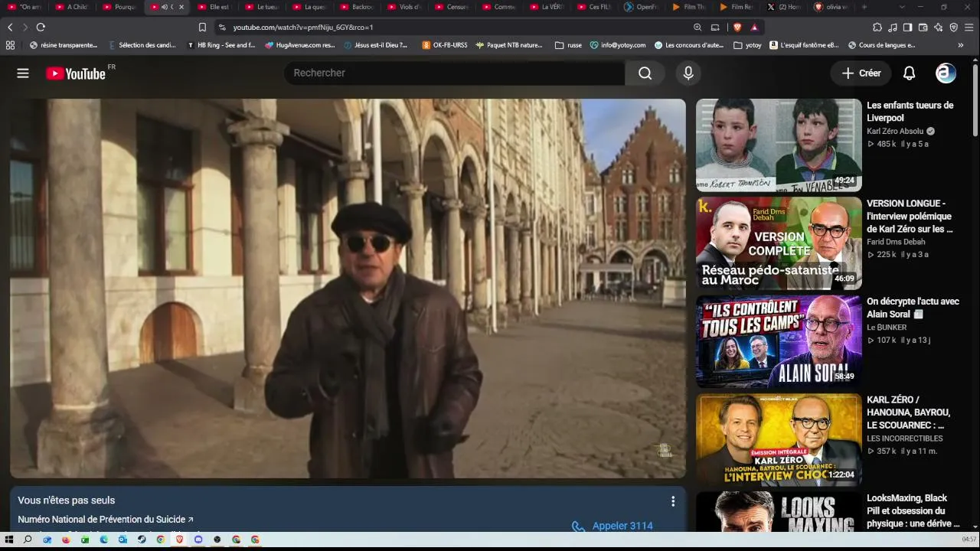Open Steam from the taskbar
The height and width of the screenshot is (551, 980).
tap(142, 540)
